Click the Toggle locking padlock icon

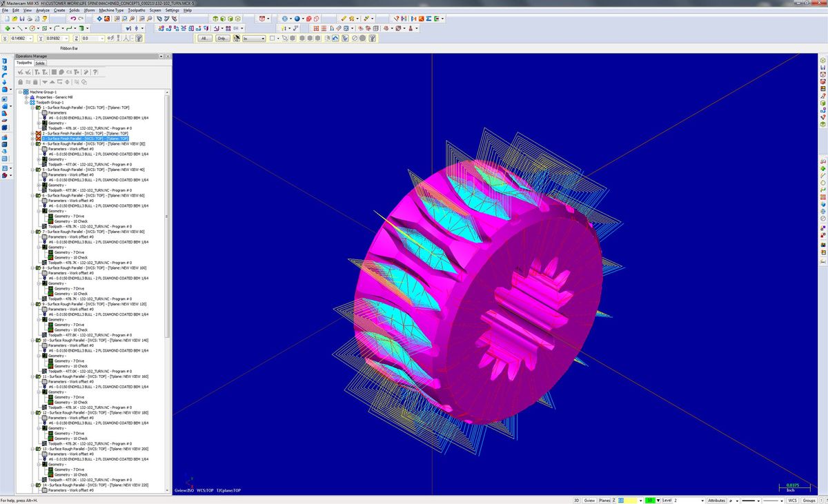click(21, 82)
